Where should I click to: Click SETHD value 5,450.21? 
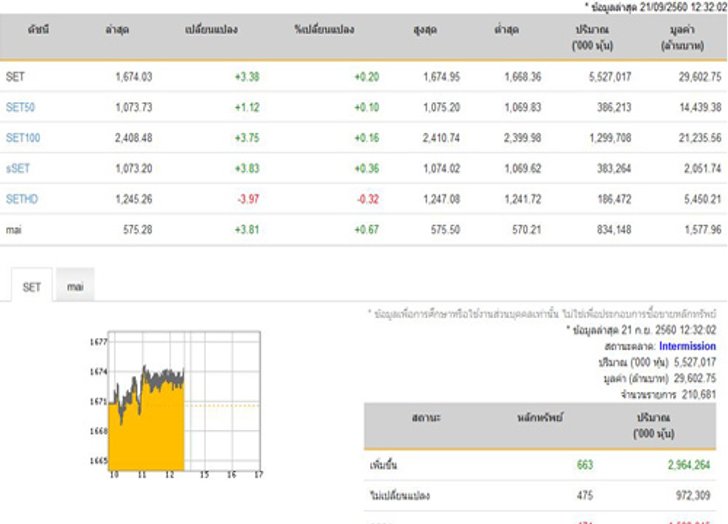point(702,199)
